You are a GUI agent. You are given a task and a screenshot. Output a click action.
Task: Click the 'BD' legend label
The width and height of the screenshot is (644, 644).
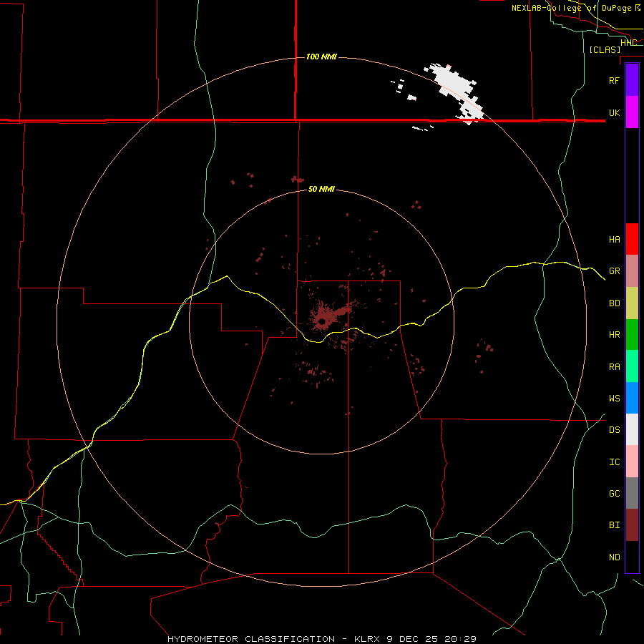click(614, 303)
